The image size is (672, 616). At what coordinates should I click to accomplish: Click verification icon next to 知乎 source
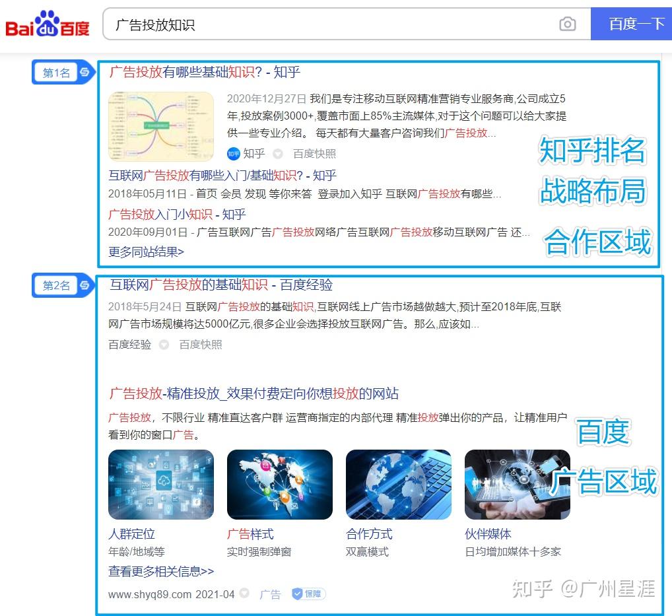point(278,153)
